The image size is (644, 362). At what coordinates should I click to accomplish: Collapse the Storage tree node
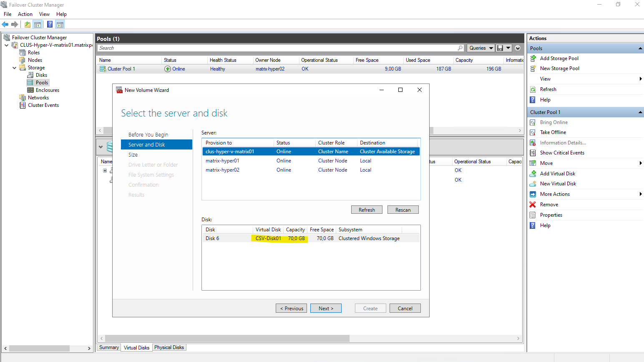coord(15,68)
